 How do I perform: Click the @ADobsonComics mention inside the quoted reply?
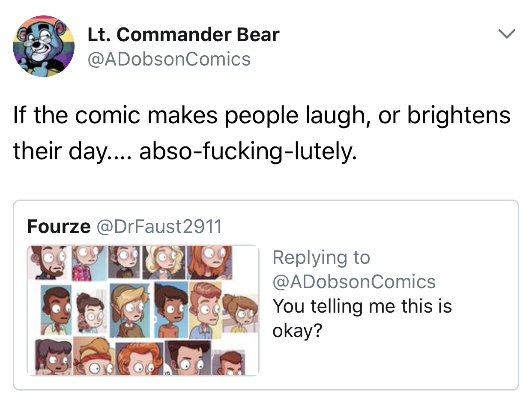(x=354, y=282)
